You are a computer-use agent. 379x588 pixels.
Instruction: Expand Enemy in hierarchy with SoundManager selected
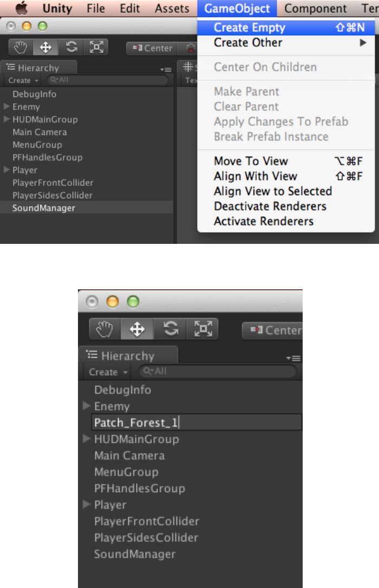pos(6,107)
